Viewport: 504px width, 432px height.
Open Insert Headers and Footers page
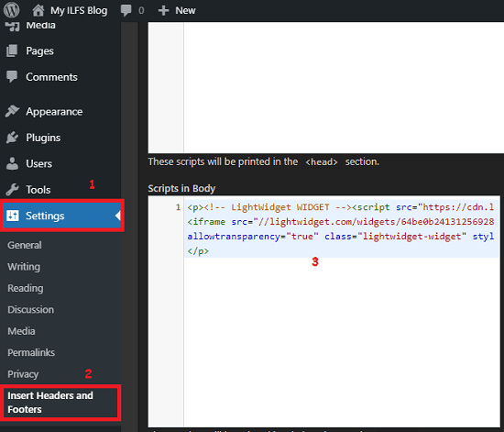tap(50, 403)
